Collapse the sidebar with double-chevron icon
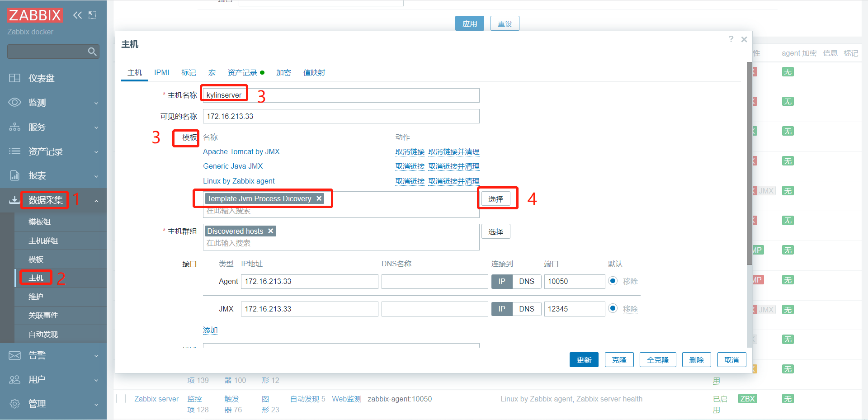 coord(78,15)
